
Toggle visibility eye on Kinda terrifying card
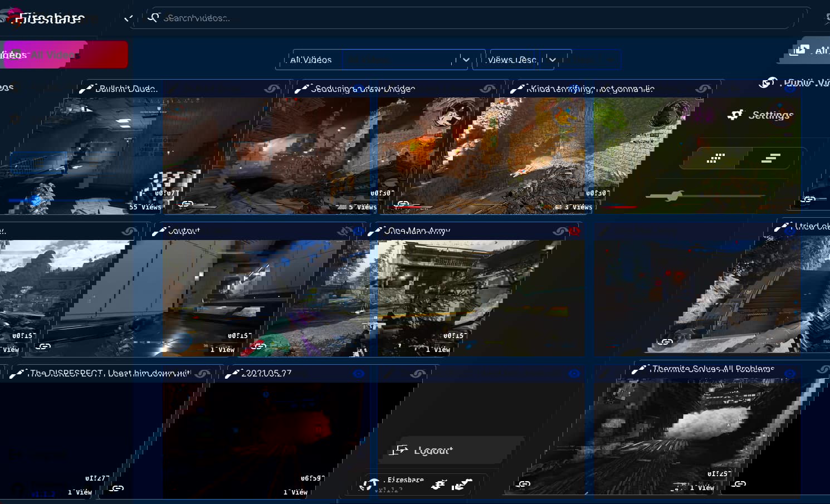coord(704,89)
